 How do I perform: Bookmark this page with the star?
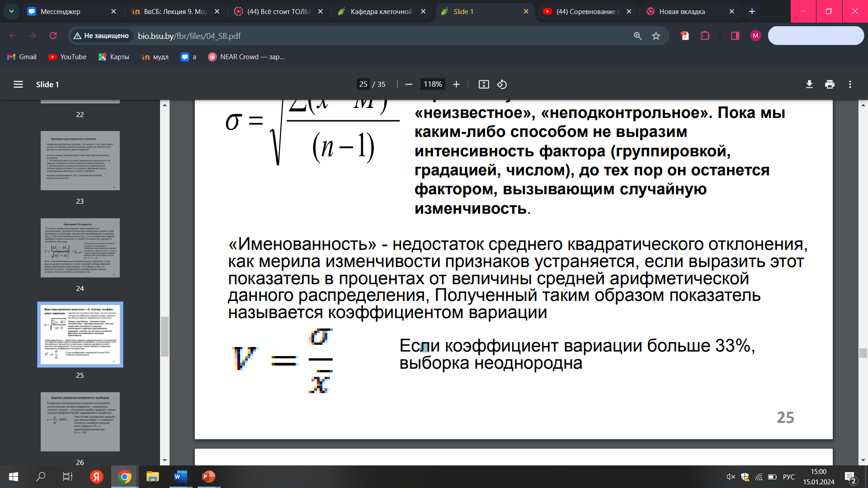656,36
